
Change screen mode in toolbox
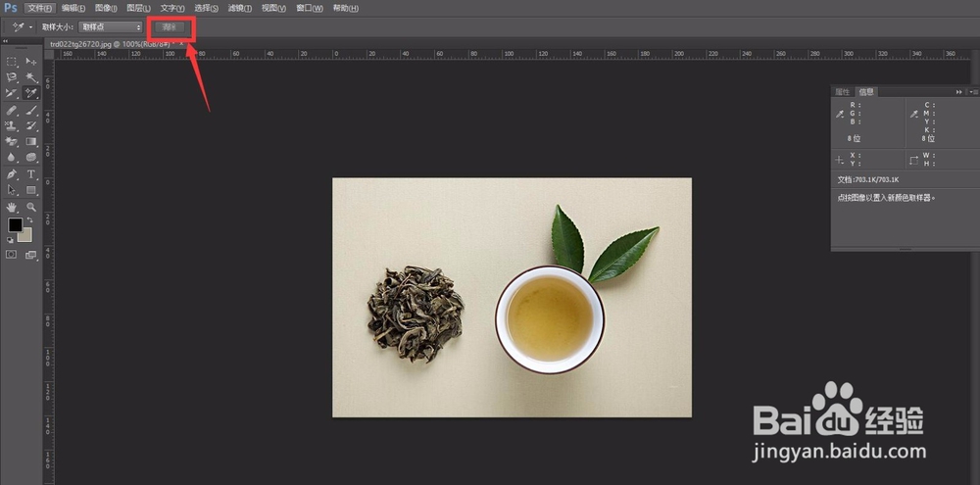pyautogui.click(x=30, y=255)
